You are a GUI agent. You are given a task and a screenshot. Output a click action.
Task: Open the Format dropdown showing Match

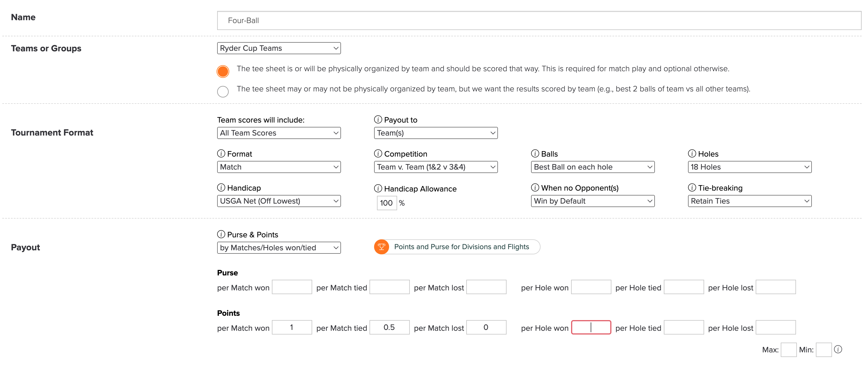click(279, 167)
